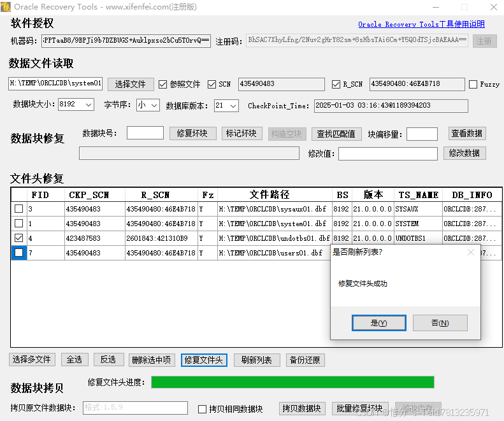Viewport: 504px width, 421px height.
Task: Check the row checkbox for system01.dbf
Action: click(19, 224)
